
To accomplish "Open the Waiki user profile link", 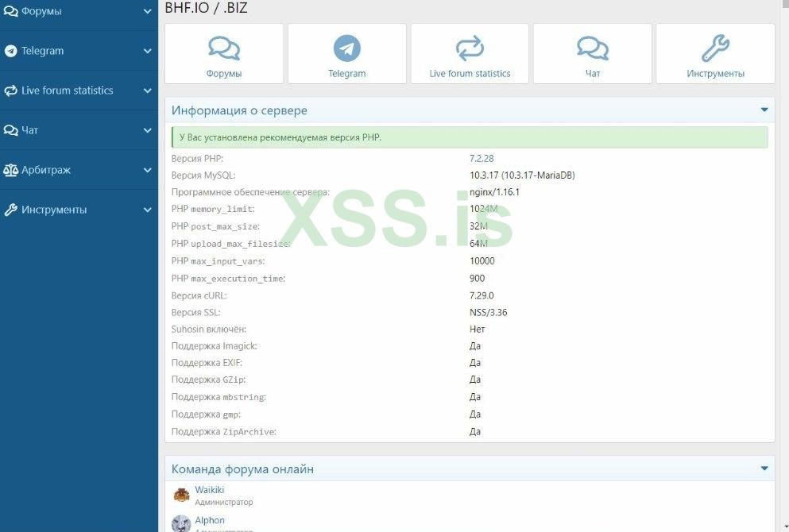I will point(209,489).
